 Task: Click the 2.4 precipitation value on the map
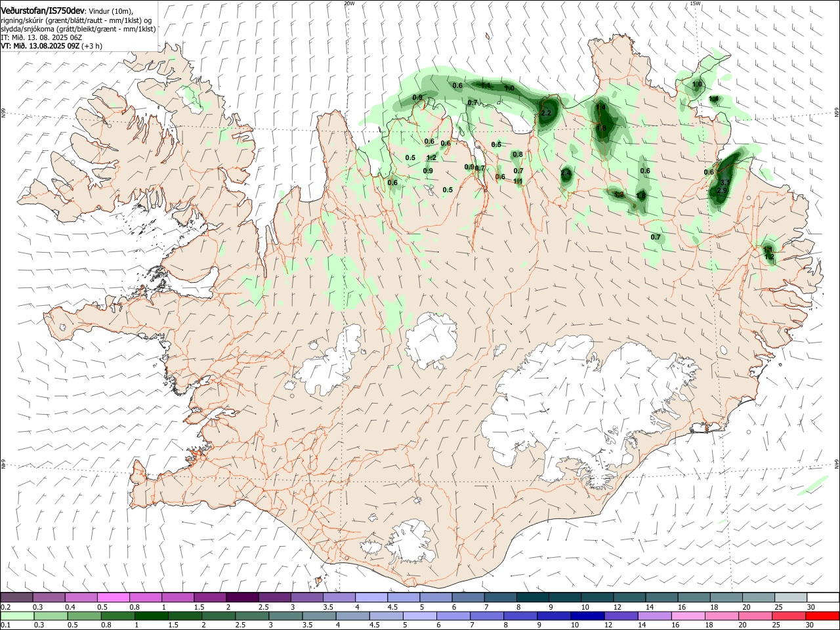pyautogui.click(x=566, y=173)
